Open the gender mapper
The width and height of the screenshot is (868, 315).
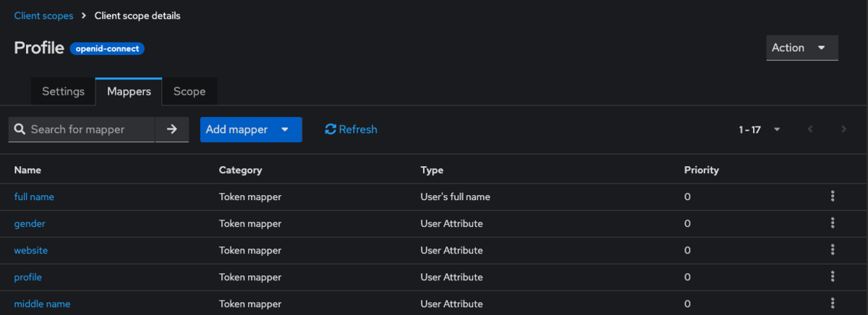click(30, 223)
